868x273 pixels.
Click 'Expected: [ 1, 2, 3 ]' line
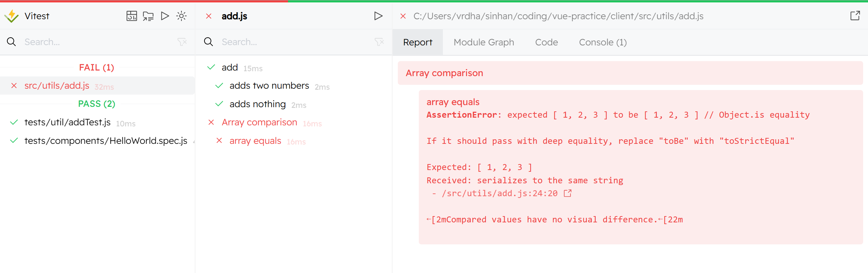tap(479, 167)
